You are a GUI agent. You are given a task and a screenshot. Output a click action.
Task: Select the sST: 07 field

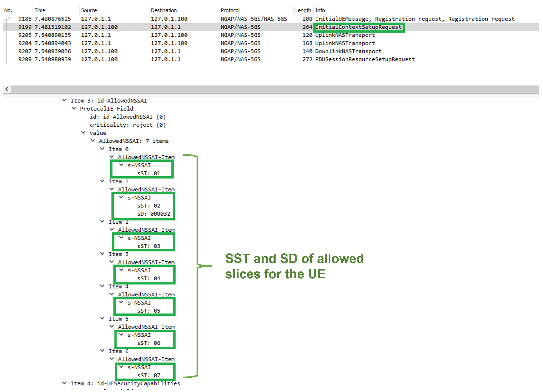click(149, 375)
